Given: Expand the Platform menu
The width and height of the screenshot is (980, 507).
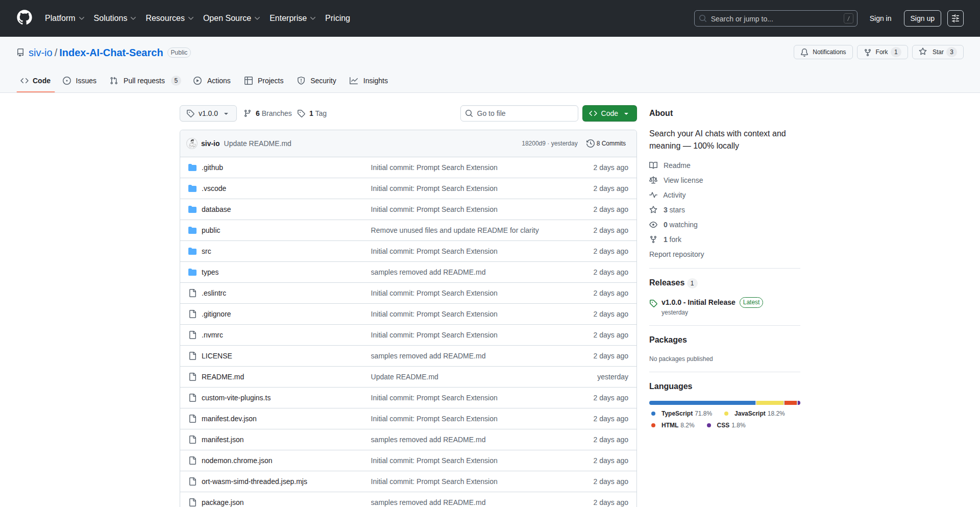Looking at the screenshot, I should (x=64, y=18).
